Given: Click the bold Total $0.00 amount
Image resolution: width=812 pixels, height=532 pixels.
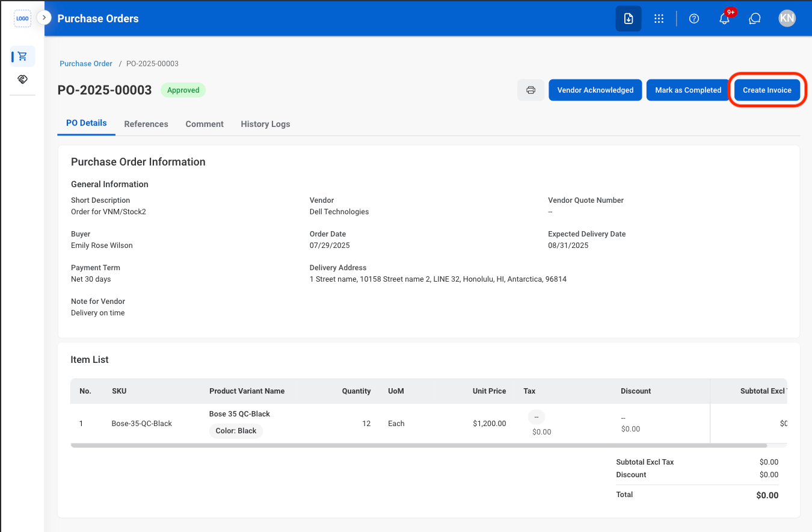Looking at the screenshot, I should tap(767, 495).
